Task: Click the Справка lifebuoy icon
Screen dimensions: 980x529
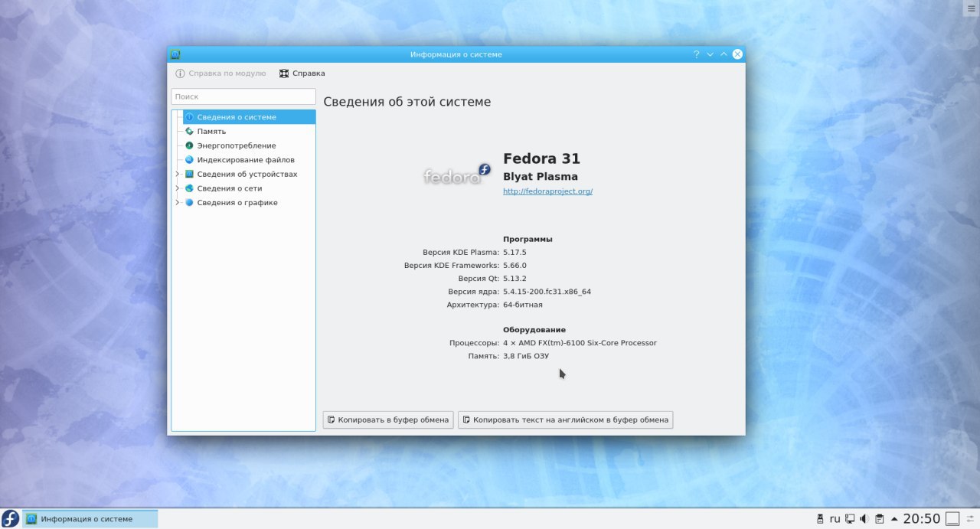Action: [284, 73]
